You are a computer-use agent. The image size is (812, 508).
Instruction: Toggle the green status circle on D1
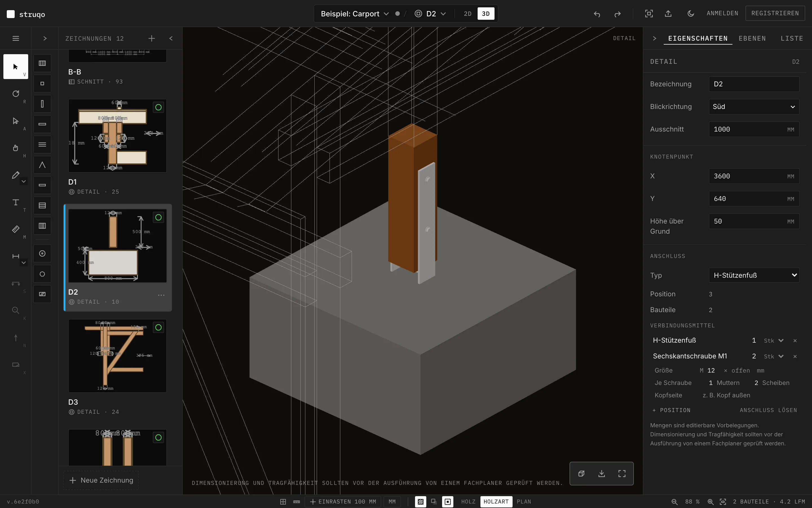pos(158,107)
